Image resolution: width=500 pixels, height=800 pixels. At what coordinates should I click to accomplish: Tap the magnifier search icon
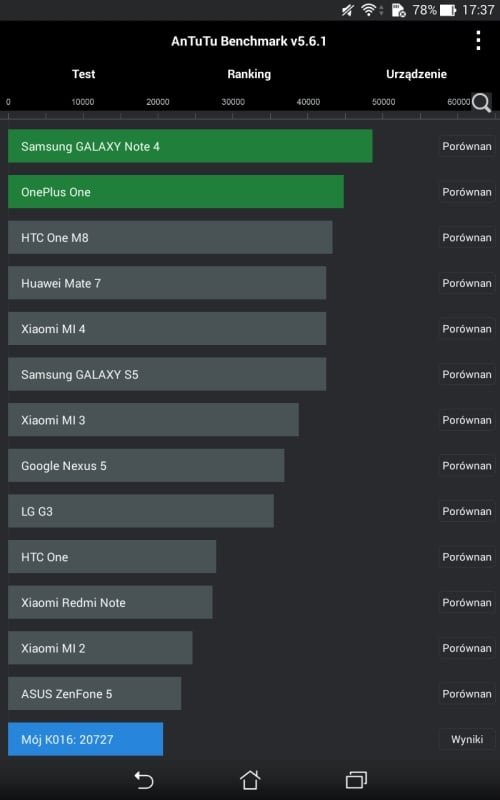481,103
